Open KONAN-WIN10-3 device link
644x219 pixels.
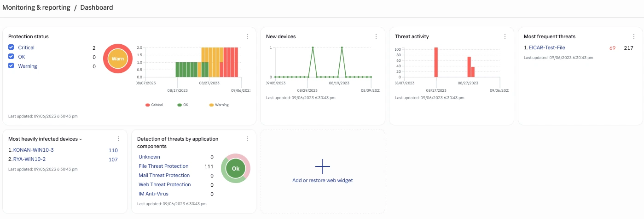click(x=34, y=150)
